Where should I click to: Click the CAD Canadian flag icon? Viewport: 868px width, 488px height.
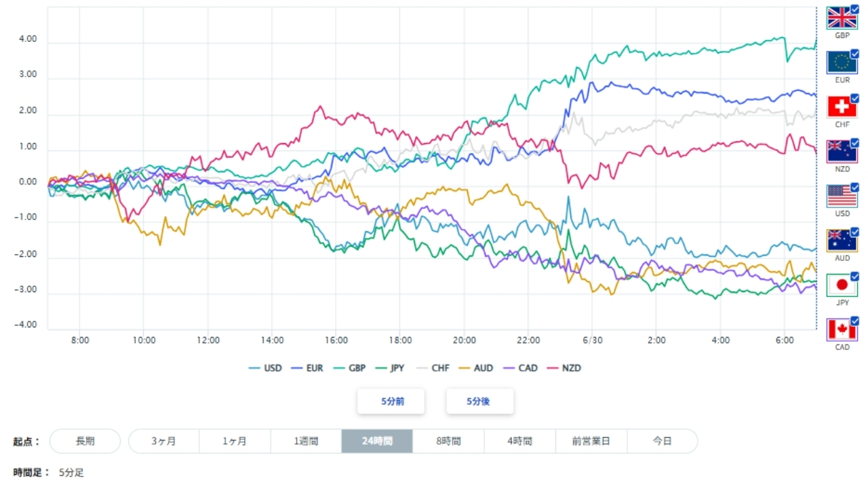coord(842,330)
